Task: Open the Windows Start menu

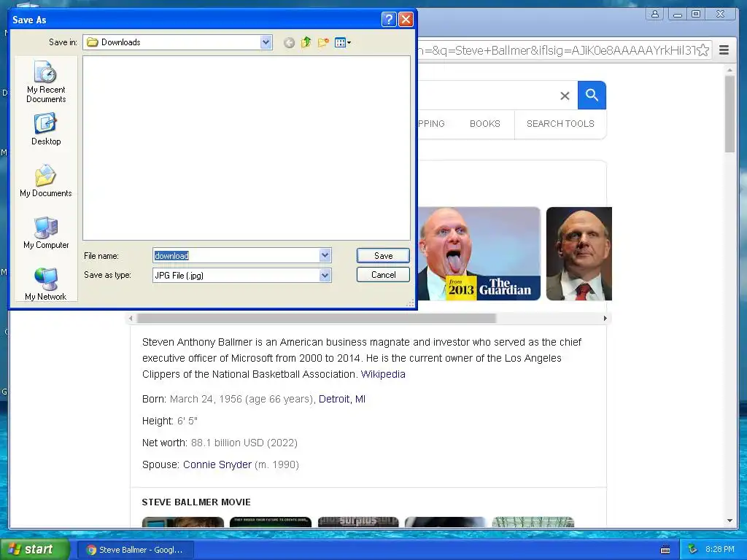Action: click(34, 550)
